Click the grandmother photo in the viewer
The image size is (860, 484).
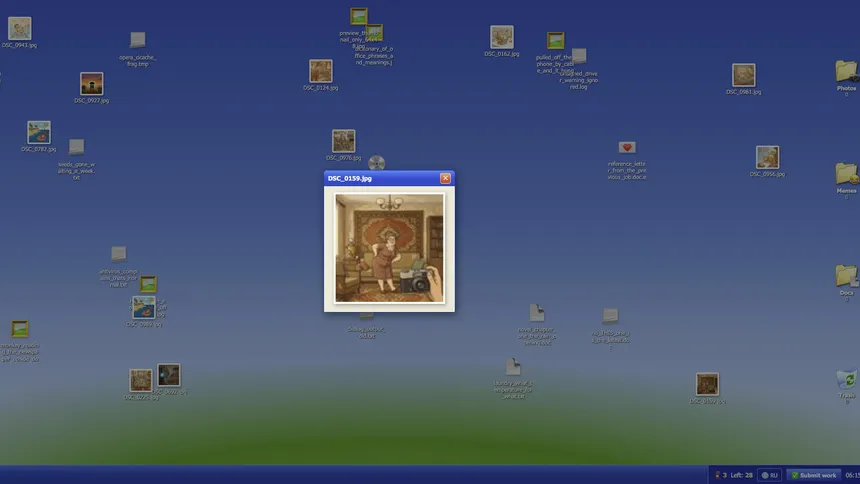pos(389,248)
